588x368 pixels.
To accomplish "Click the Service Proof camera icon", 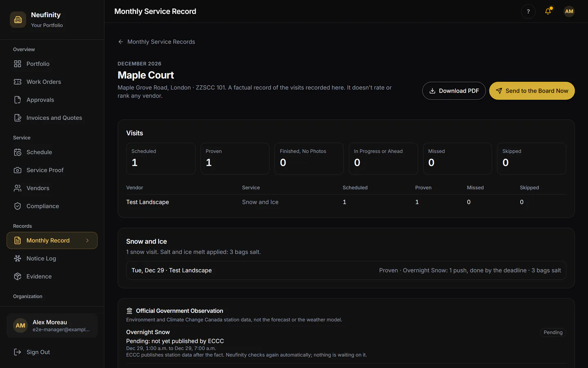I will click(18, 170).
